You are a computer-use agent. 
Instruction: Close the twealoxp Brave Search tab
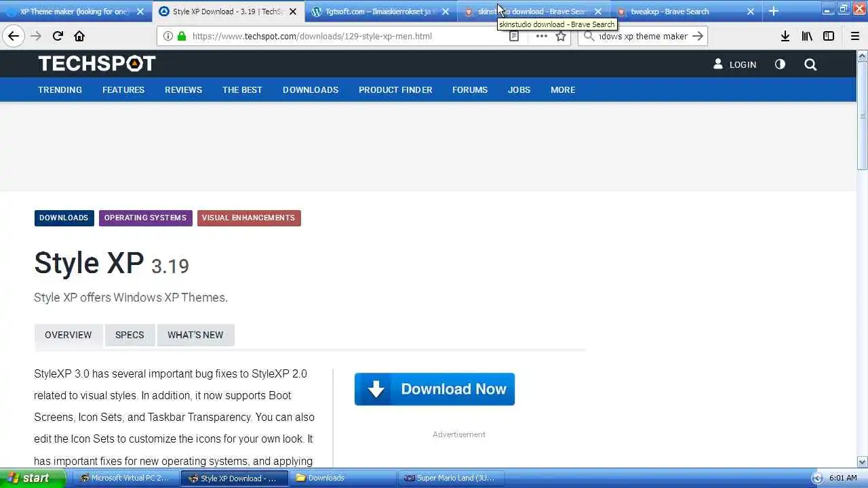751,12
